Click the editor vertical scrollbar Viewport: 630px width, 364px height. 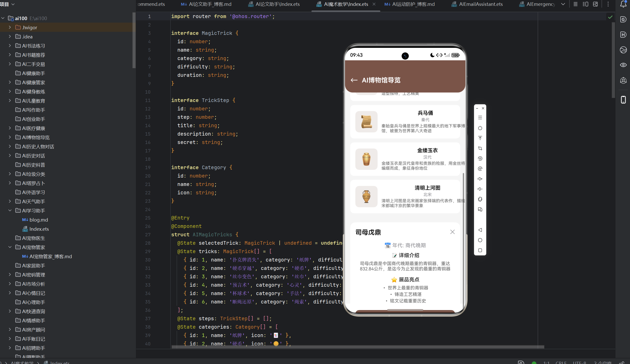tap(613, 60)
